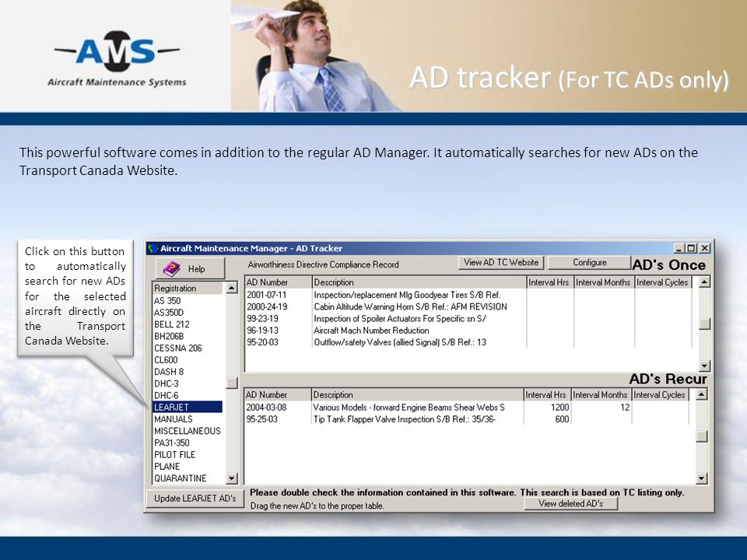Click Interval Hrs header in AD's Once table

coord(550,282)
